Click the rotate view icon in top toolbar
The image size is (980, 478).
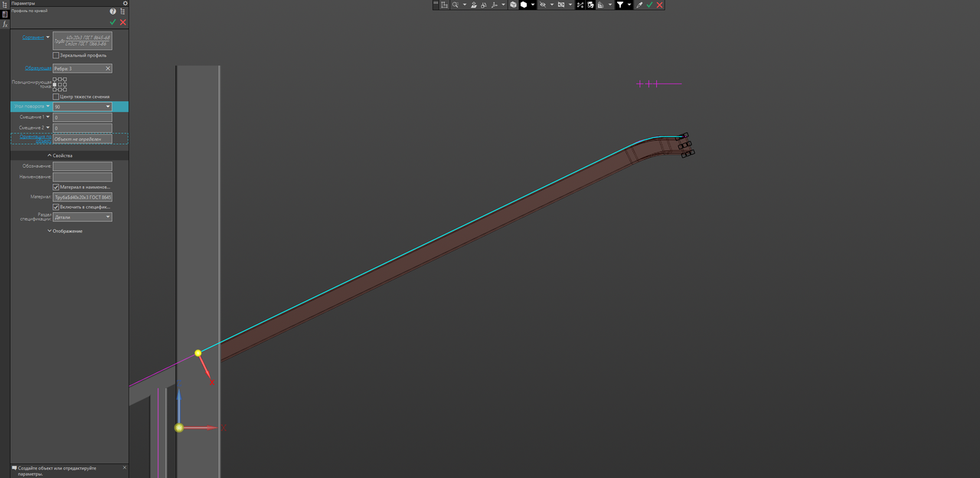(484, 5)
